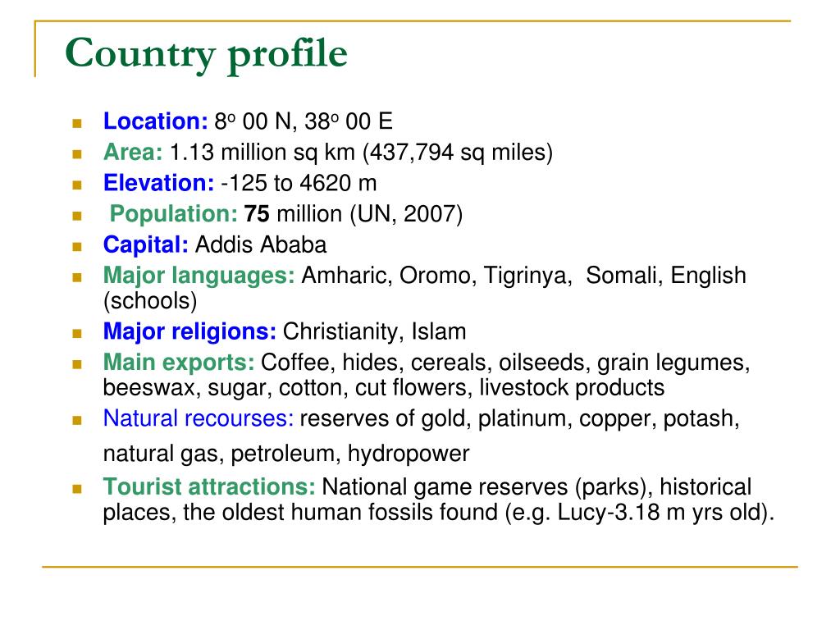Viewport: 840px width, 630px height.
Task: Select the Natural recourses label
Action: pyautogui.click(x=199, y=418)
